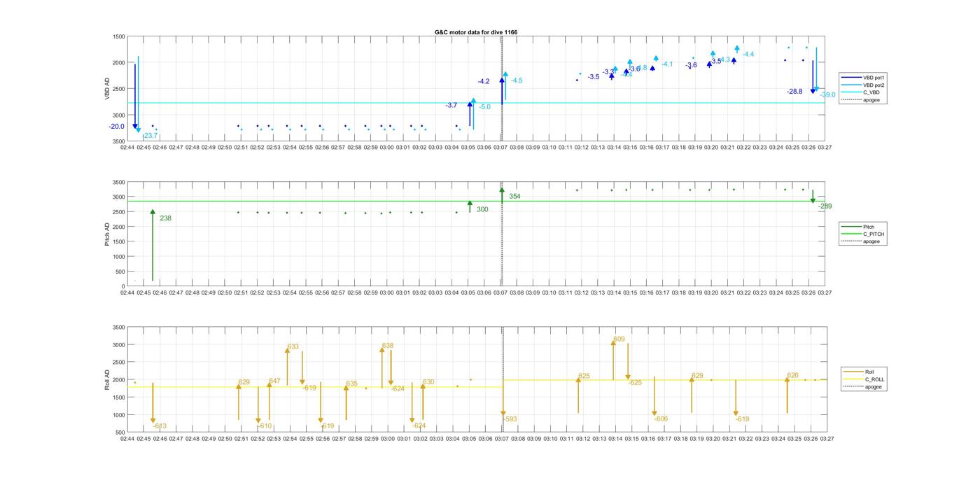Click the Roll AD axis label
Viewport: 980px width, 485px height.
(x=108, y=379)
